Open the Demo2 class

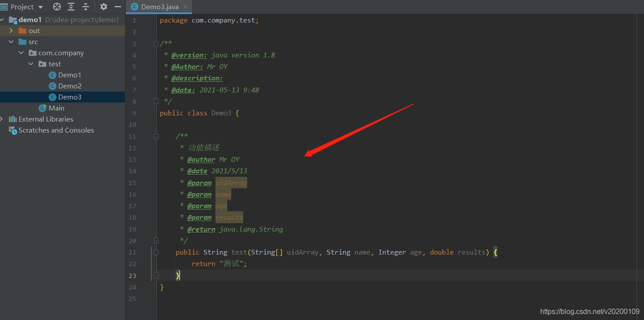(70, 86)
